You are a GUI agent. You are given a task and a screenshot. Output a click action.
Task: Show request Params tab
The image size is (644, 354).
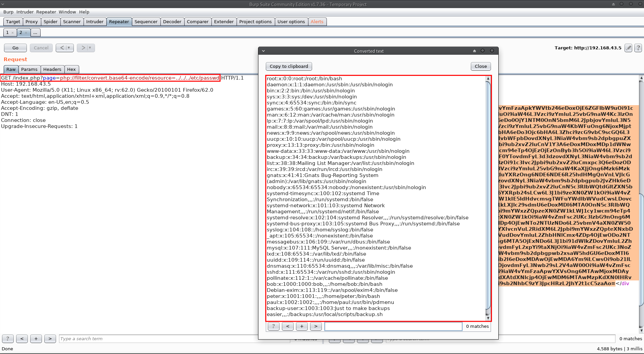tap(29, 69)
